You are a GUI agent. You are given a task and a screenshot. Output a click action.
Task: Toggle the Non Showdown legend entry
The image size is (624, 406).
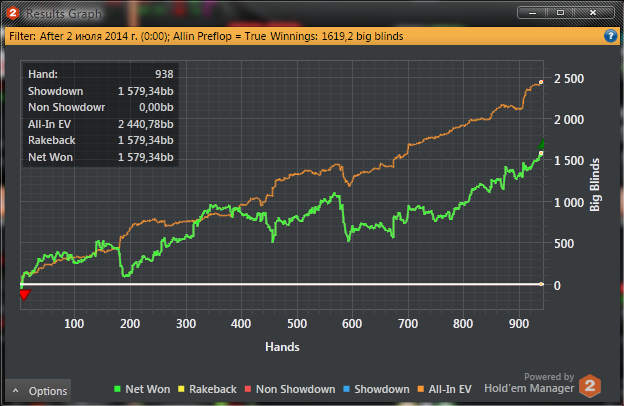pyautogui.click(x=290, y=389)
